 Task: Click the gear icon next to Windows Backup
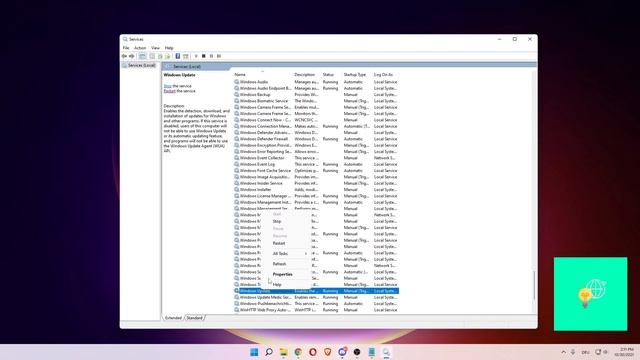[x=236, y=94]
